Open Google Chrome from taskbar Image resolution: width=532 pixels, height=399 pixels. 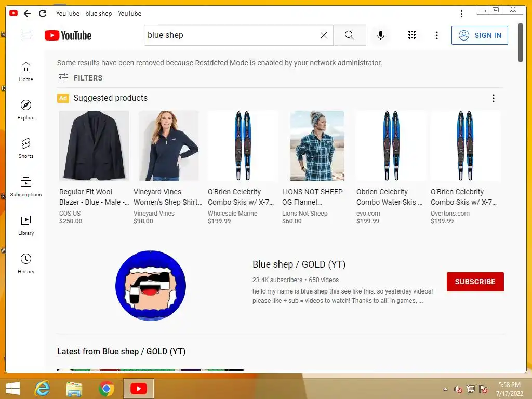pyautogui.click(x=106, y=389)
